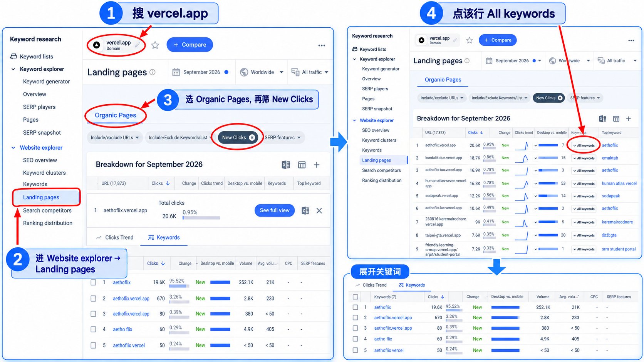Open SERP snapshot in top-right panel sidebar

click(377, 109)
